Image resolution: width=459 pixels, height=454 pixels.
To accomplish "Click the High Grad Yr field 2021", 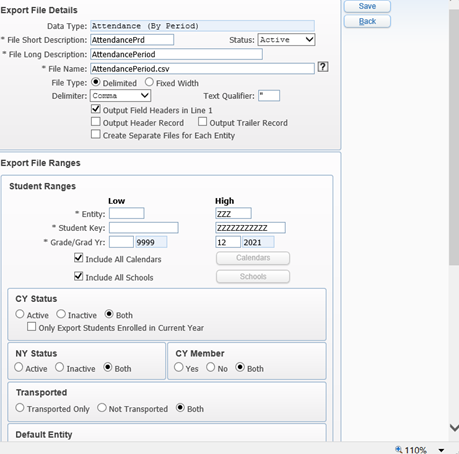I will 258,242.
